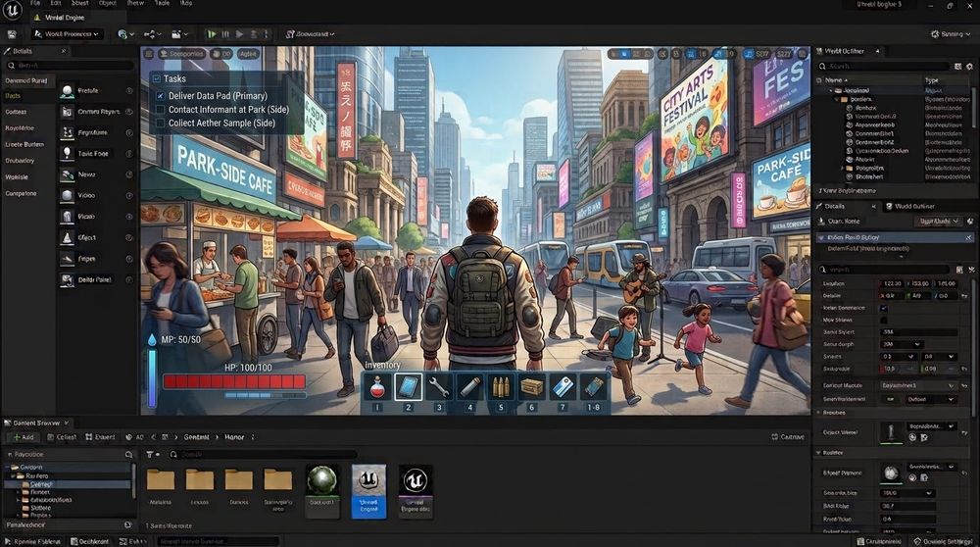Expand the Posgroifm folder in outliner
This screenshot has width=980, height=547.
pyautogui.click(x=843, y=169)
